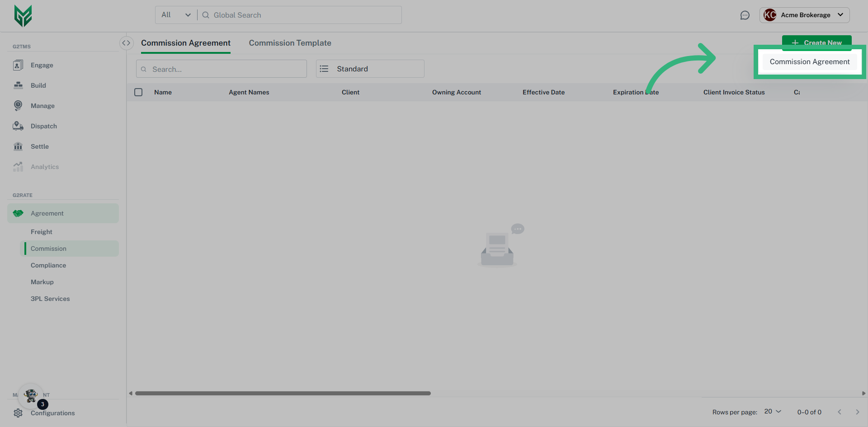Open the chatbot assistant at bottom left
Viewport: 868px width, 427px height.
pyautogui.click(x=30, y=396)
